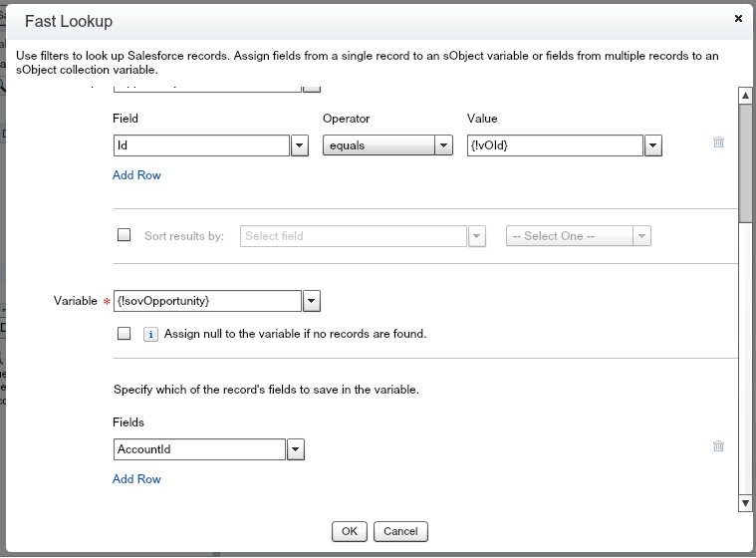
Task: Open the Select One sort order dropdown
Action: pyautogui.click(x=579, y=236)
